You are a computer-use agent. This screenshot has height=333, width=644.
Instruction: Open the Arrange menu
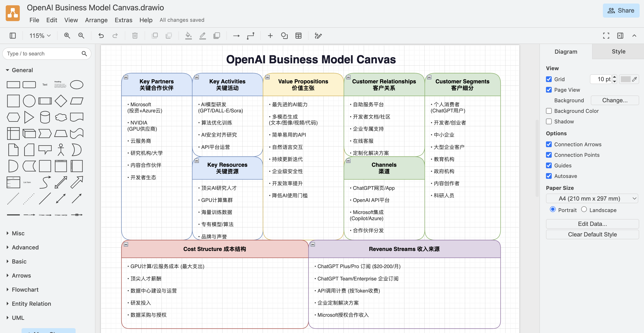tap(96, 20)
